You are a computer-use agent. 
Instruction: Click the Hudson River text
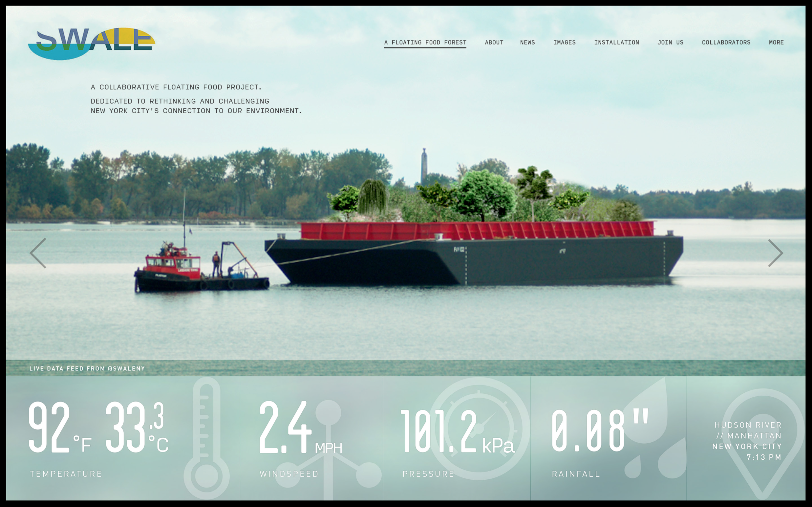[748, 425]
